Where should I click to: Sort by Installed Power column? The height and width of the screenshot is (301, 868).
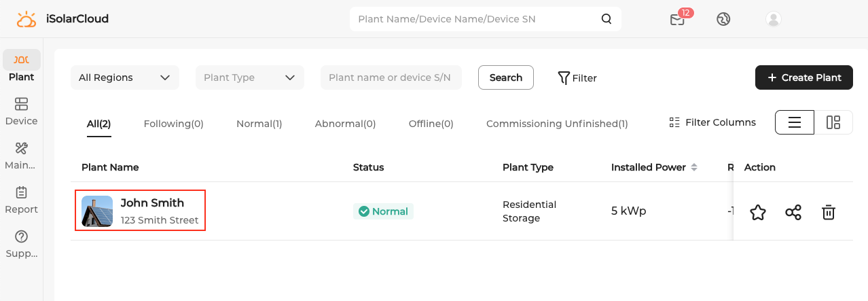694,167
